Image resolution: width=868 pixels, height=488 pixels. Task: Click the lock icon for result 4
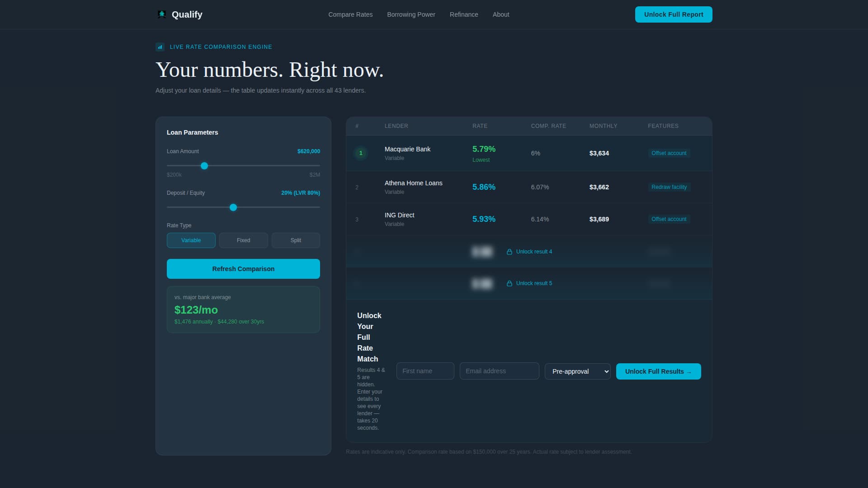(509, 252)
